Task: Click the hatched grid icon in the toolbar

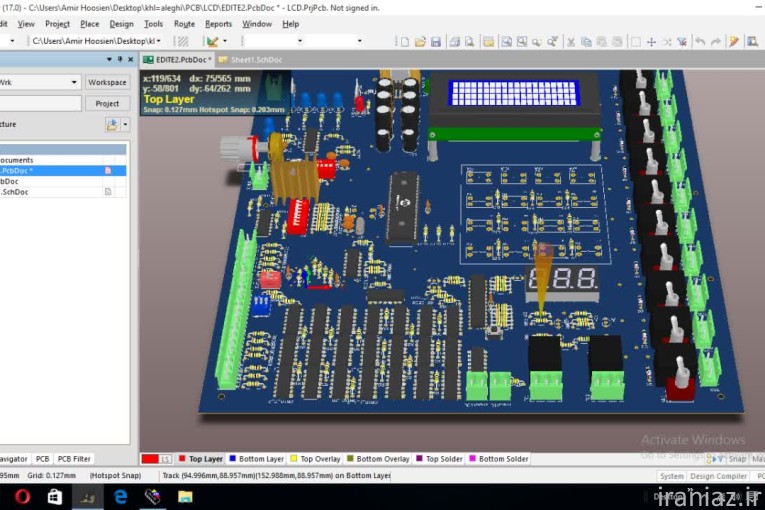Action: (183, 41)
